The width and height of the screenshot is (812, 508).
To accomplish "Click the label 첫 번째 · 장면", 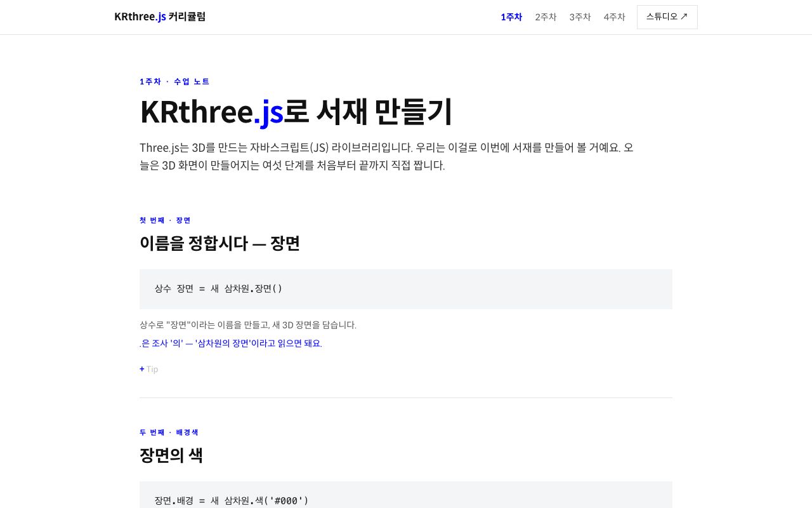I will pos(165,220).
